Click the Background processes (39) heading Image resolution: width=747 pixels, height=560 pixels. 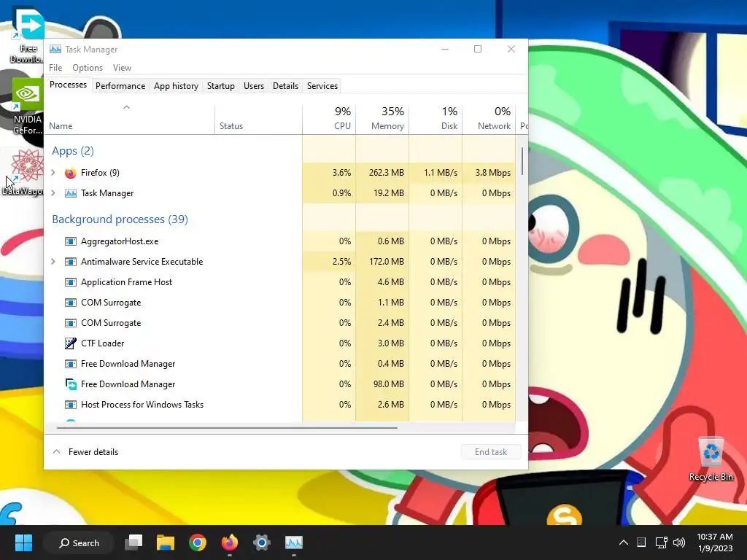point(120,219)
